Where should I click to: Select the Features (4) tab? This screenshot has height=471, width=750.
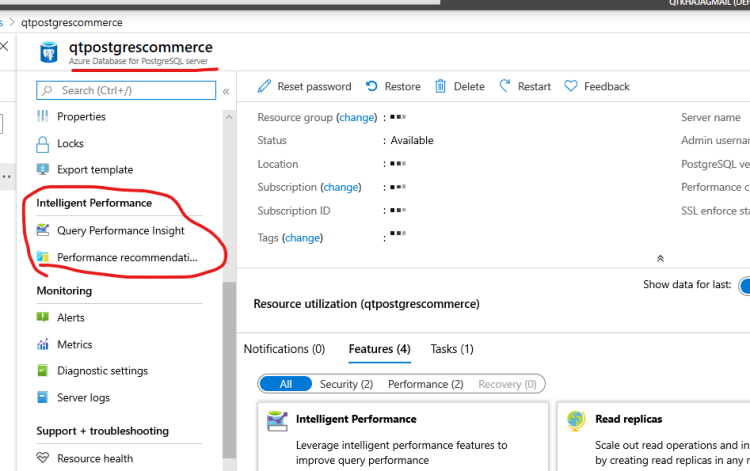379,349
